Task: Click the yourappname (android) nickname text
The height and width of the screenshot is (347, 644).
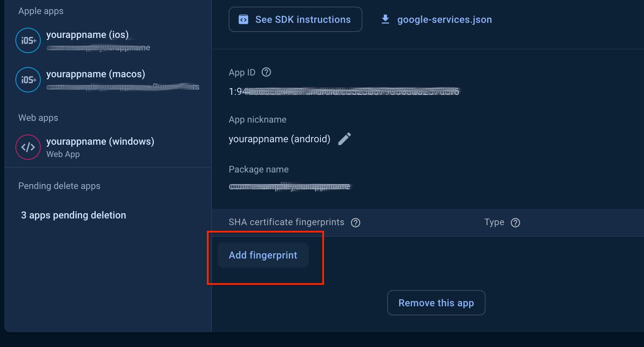Action: pyautogui.click(x=279, y=139)
